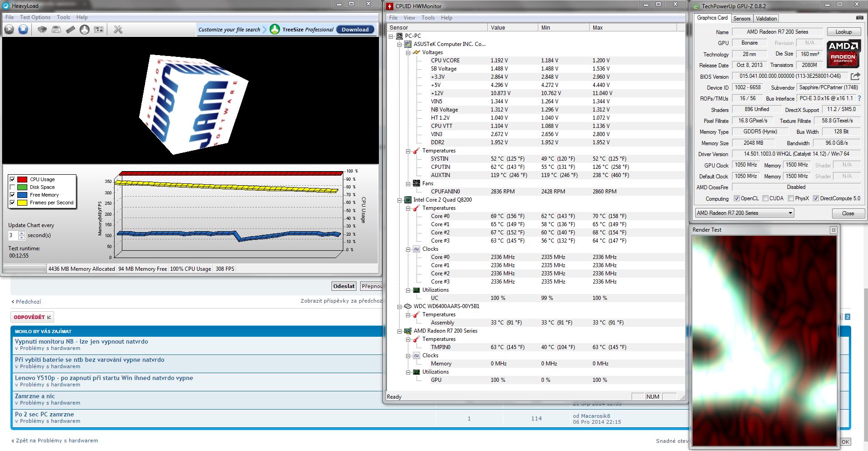Click the Předchozí previous topic link
868x451 pixels.
click(x=28, y=302)
